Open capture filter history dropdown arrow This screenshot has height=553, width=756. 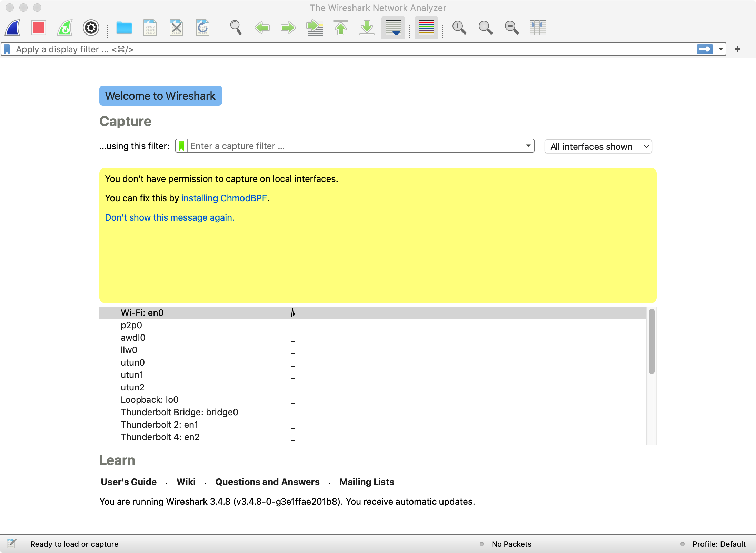coord(528,146)
